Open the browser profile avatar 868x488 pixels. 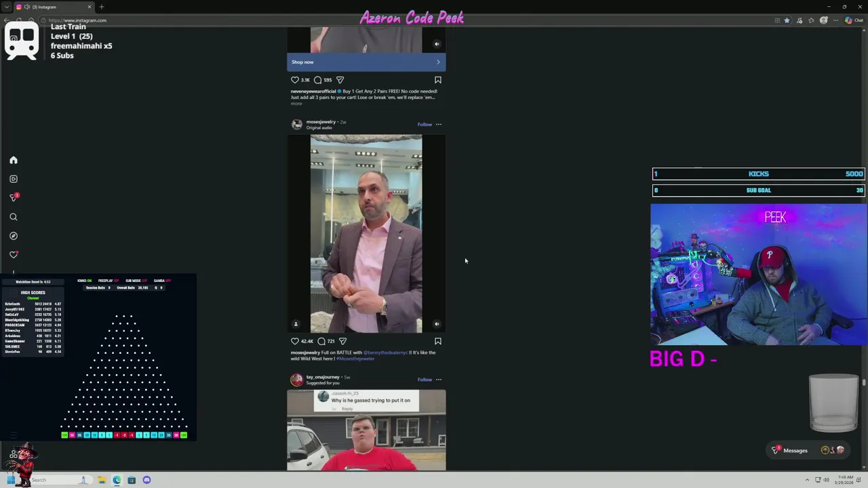coord(824,20)
